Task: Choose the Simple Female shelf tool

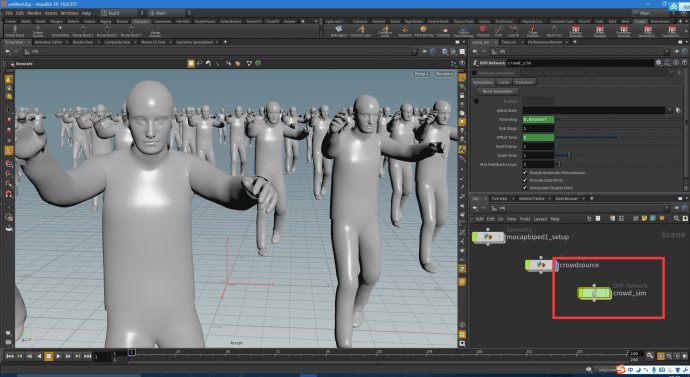Action: click(x=38, y=31)
